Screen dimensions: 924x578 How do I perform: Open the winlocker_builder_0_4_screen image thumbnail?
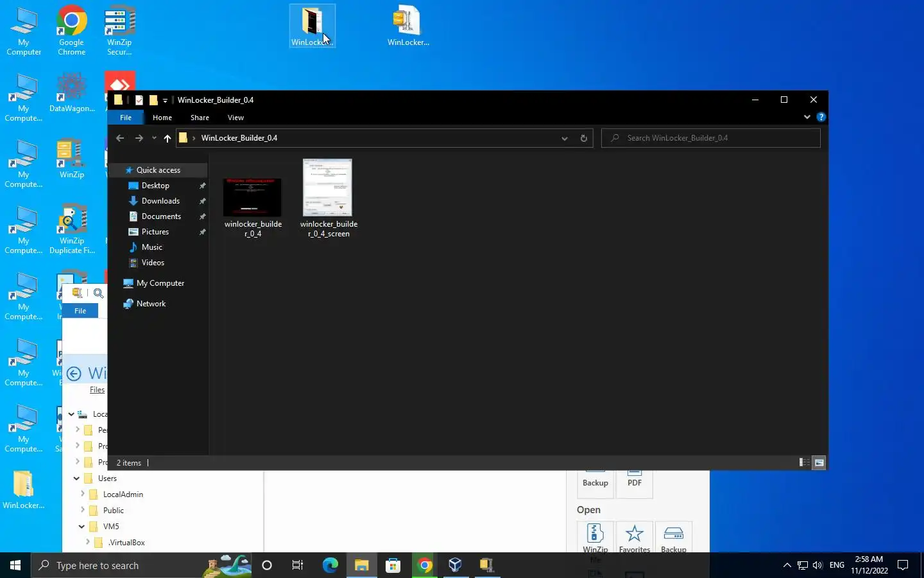tap(328, 188)
